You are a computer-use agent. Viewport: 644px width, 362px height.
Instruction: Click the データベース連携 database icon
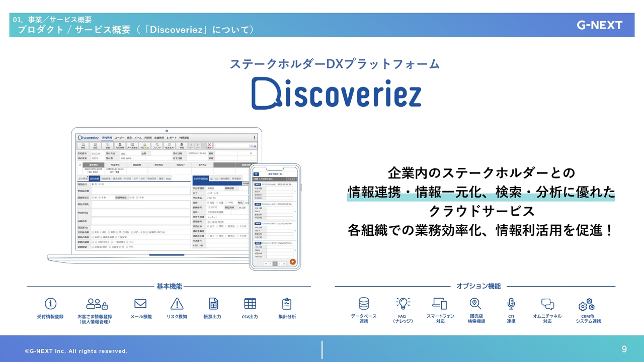point(364,304)
